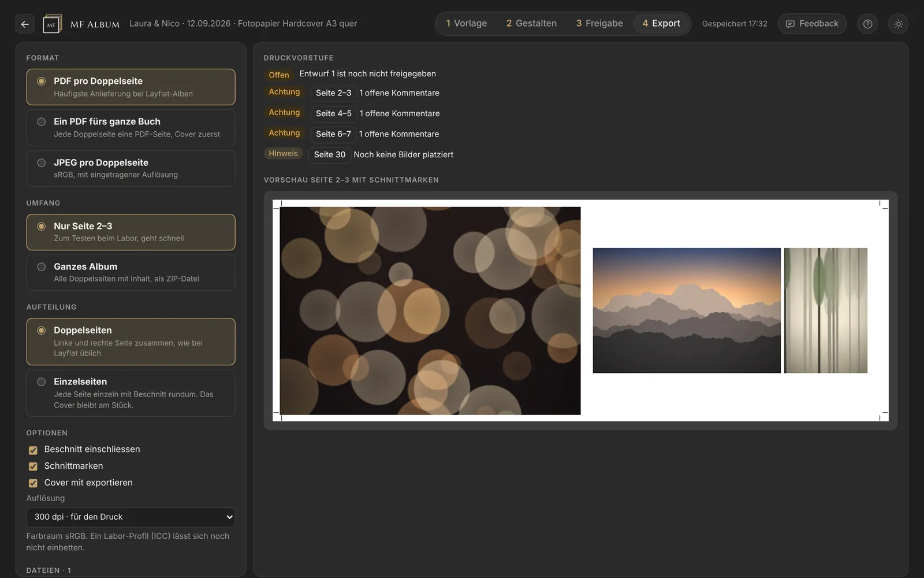This screenshot has width=924, height=578.
Task: Click 'Entwurf 1 ist noch nicht freigegeben' text
Action: 368,74
